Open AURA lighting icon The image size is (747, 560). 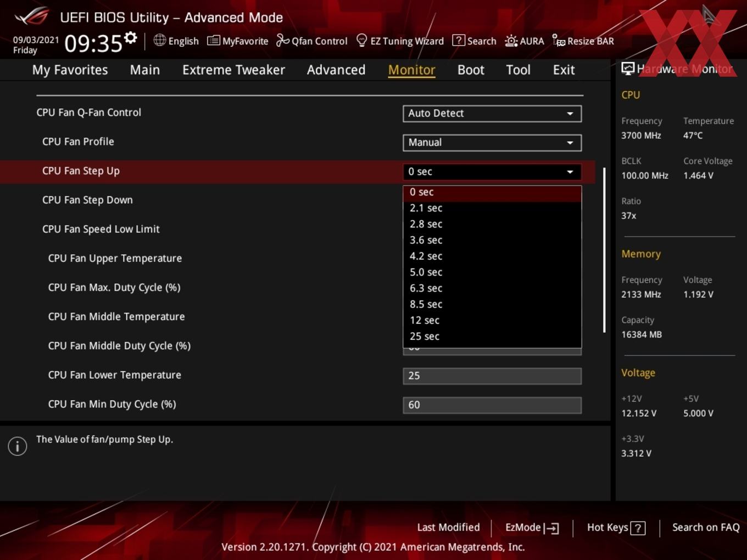(511, 41)
